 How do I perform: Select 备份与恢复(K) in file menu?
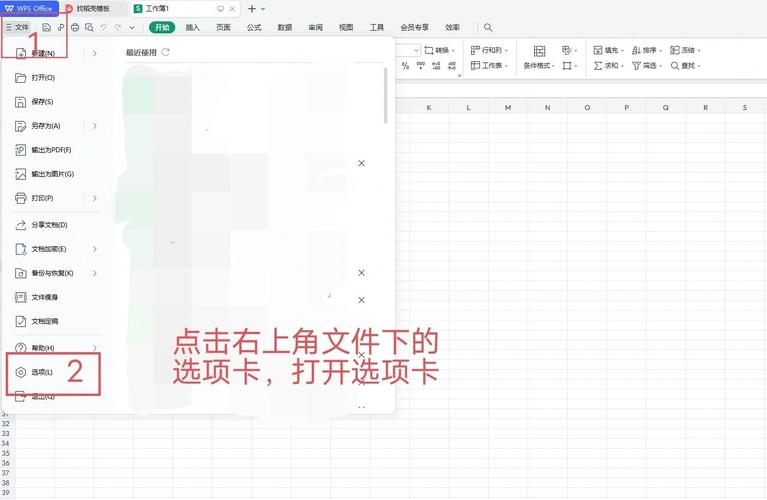46,273
